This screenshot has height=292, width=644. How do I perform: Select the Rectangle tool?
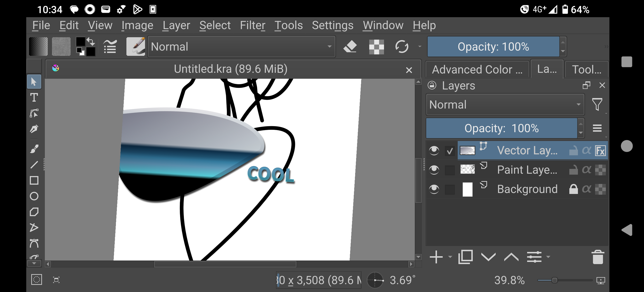[x=34, y=180]
